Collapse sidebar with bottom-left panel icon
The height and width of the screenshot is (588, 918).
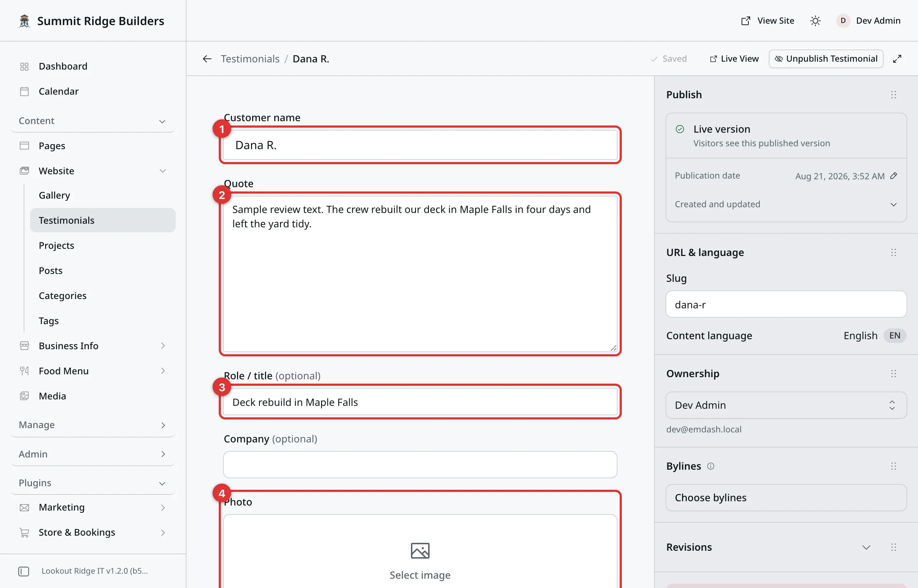pyautogui.click(x=24, y=571)
